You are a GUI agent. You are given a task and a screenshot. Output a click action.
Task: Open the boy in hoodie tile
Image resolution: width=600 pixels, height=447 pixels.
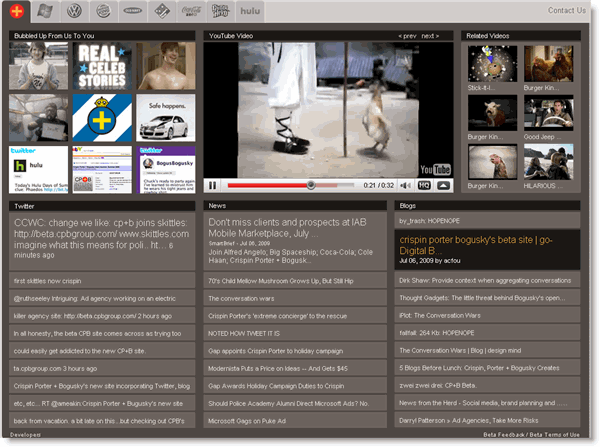pos(39,66)
